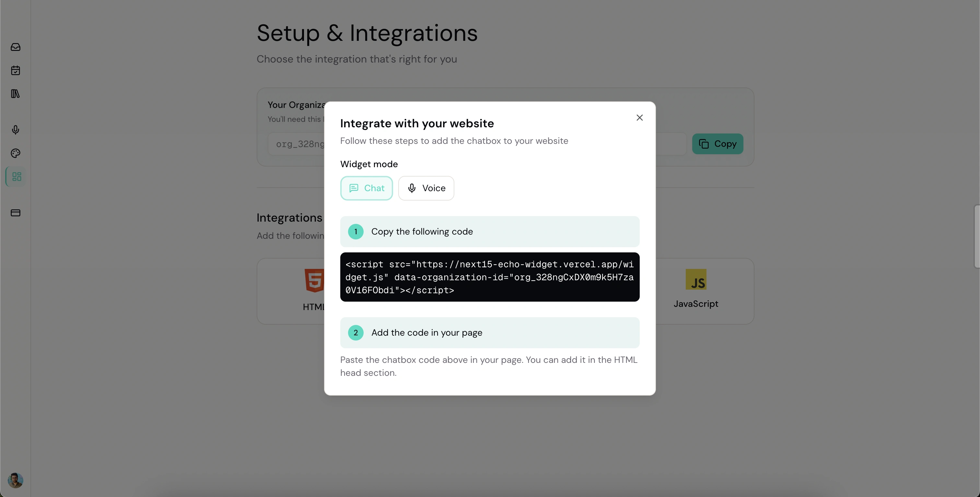Open the palette customization sidebar icon

pyautogui.click(x=16, y=153)
